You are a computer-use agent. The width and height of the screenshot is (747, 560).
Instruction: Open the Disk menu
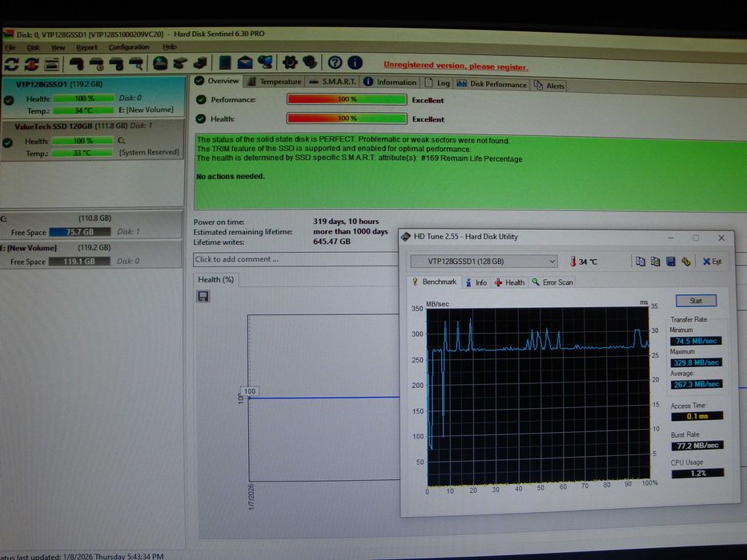click(x=34, y=48)
